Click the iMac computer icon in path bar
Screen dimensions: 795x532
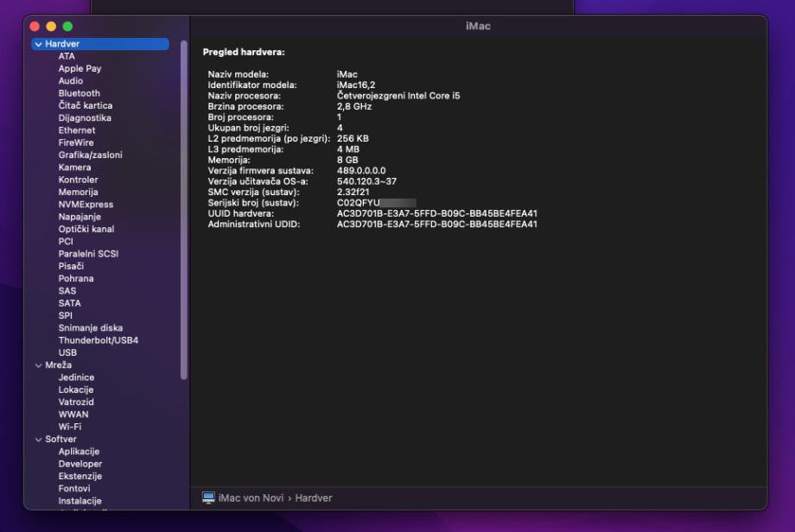[208, 498]
